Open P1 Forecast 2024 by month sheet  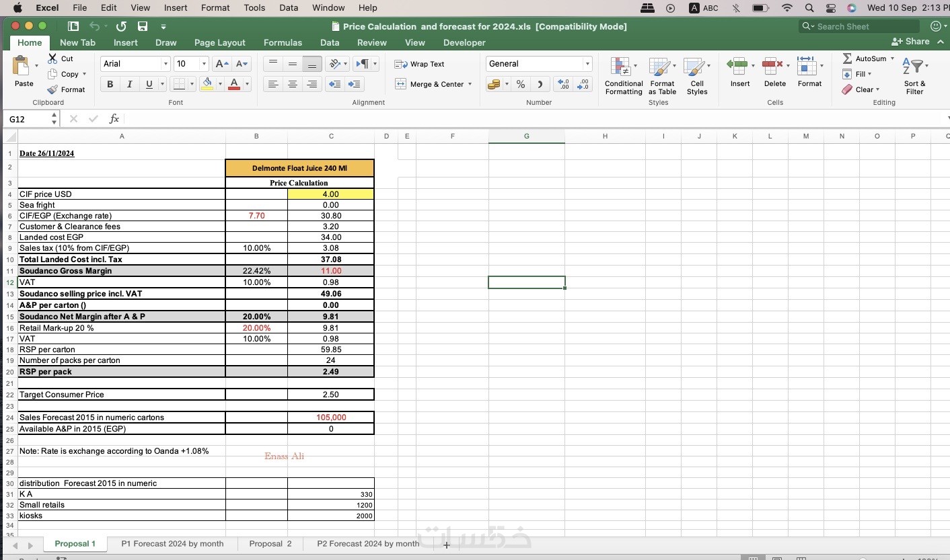172,544
